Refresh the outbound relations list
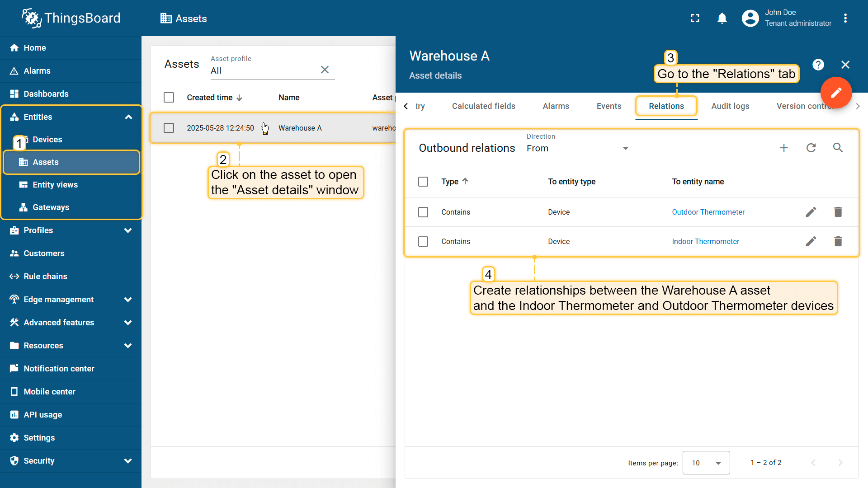The width and height of the screenshot is (868, 488). click(811, 148)
